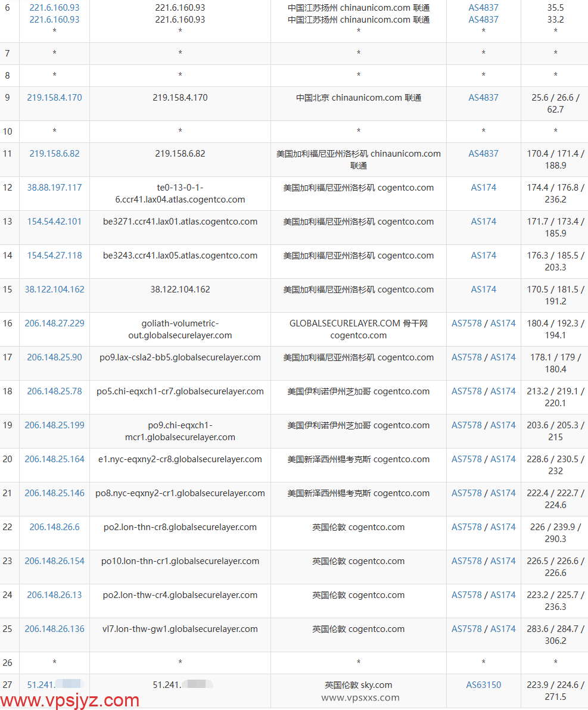Click AS174 link in hop 14 row
Viewport: 588px width, 710px height.
point(483,256)
